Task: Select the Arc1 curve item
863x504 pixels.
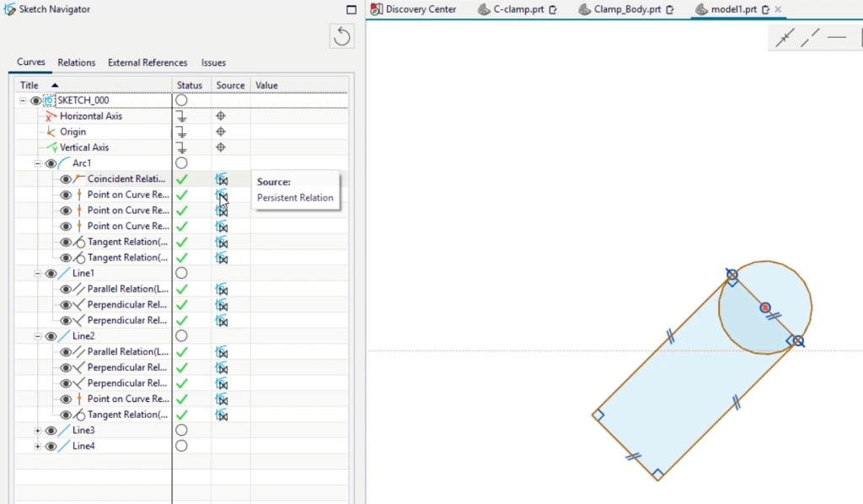Action: click(x=82, y=164)
